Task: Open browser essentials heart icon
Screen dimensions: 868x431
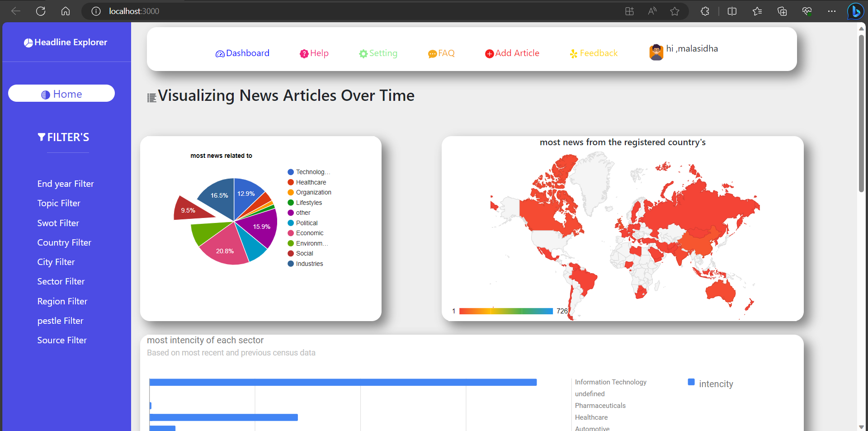Action: coord(807,11)
